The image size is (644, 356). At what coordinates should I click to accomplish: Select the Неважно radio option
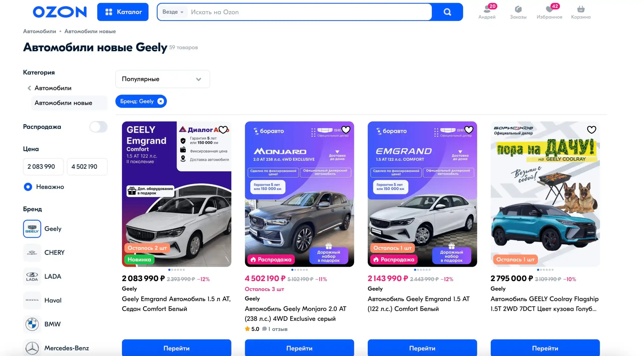(x=28, y=187)
